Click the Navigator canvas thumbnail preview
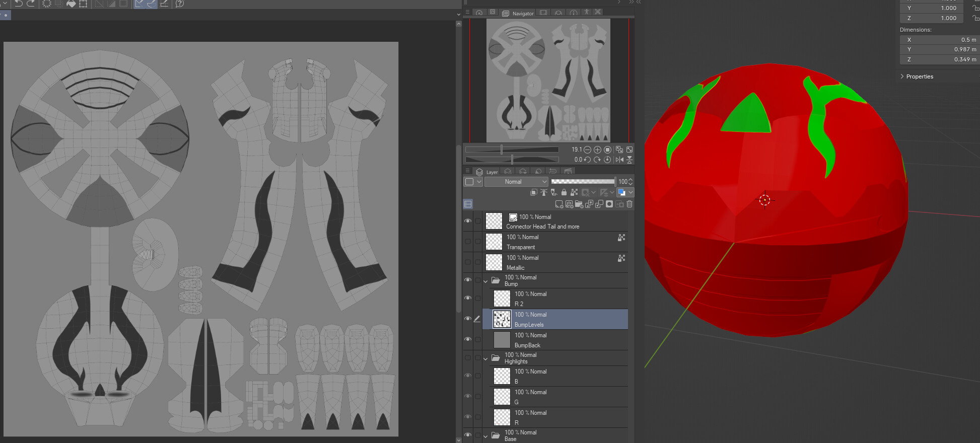 point(548,81)
